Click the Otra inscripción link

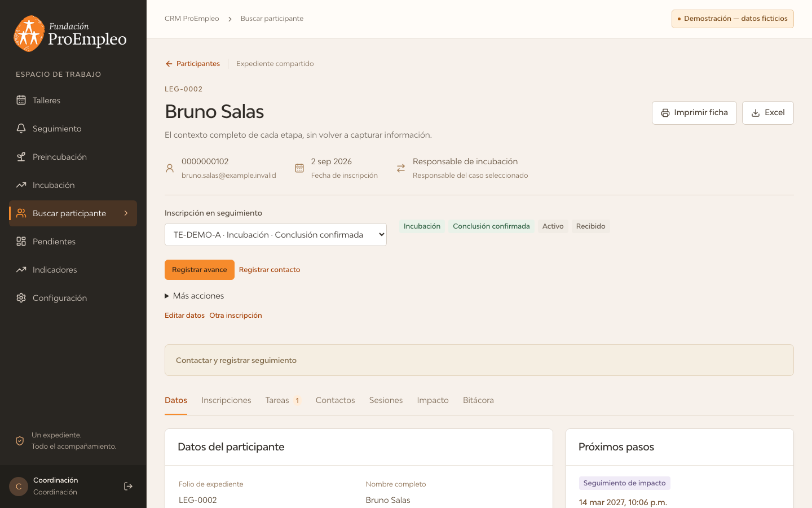[x=236, y=316]
